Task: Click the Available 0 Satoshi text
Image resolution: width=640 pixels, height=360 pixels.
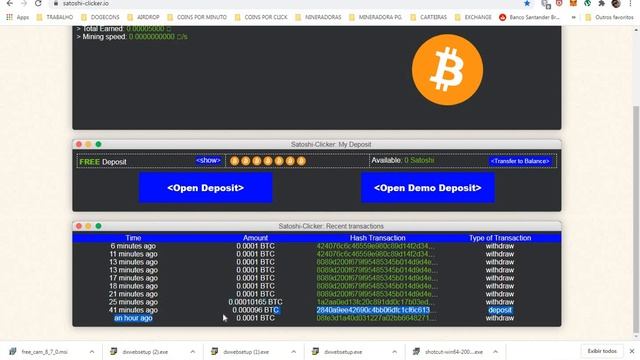Action: (x=402, y=160)
